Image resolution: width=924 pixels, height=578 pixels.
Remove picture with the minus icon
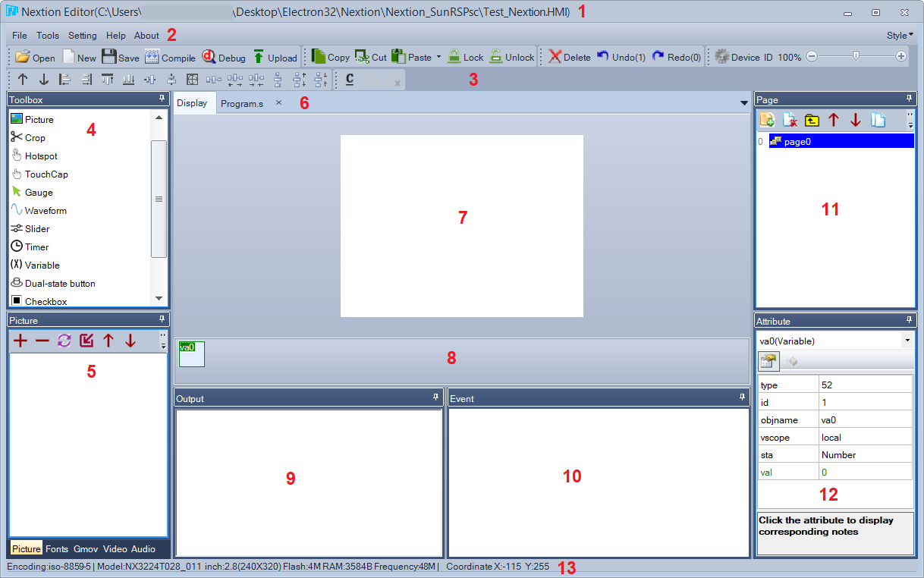42,341
